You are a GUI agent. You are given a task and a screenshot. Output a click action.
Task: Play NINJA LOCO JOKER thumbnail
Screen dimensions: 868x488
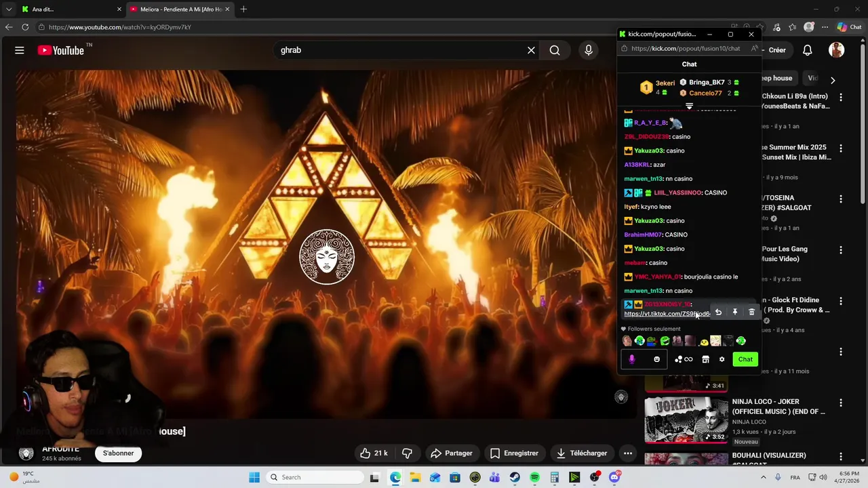(686, 420)
